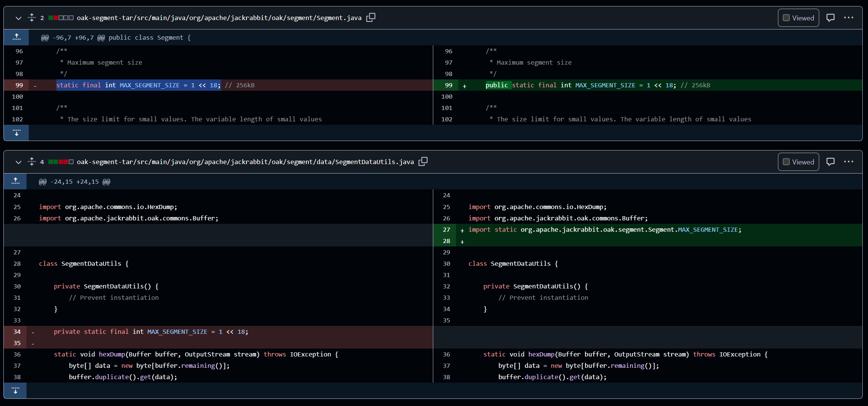
Task: Comment on the SegmentDataUtils.java file
Action: click(x=831, y=162)
